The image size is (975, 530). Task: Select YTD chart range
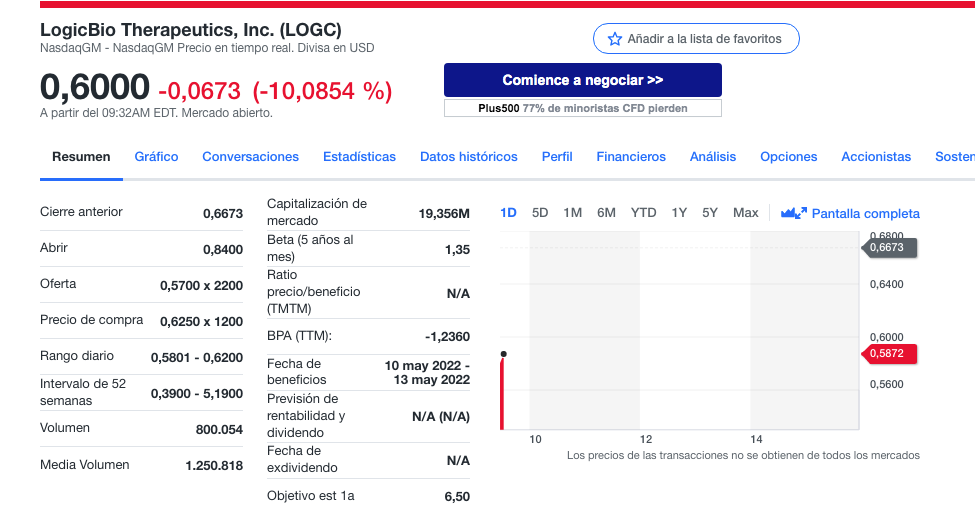[643, 213]
